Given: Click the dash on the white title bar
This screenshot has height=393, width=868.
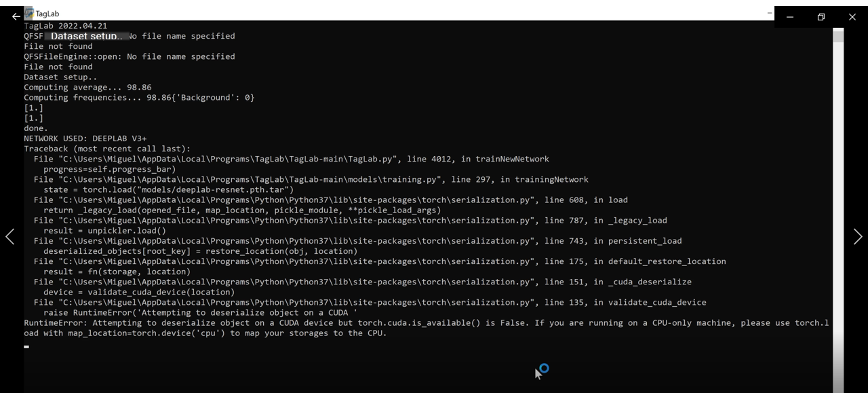Looking at the screenshot, I should coord(770,12).
